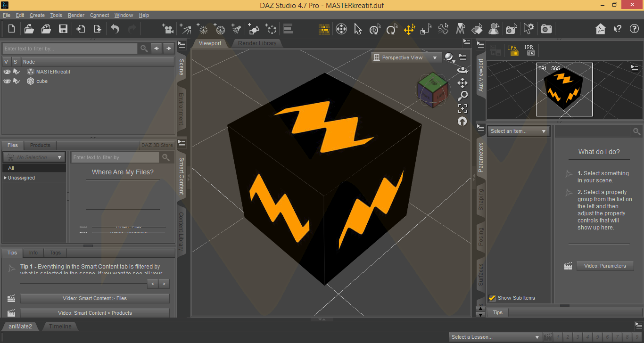
Task: Open the Connect menu
Action: [99, 15]
